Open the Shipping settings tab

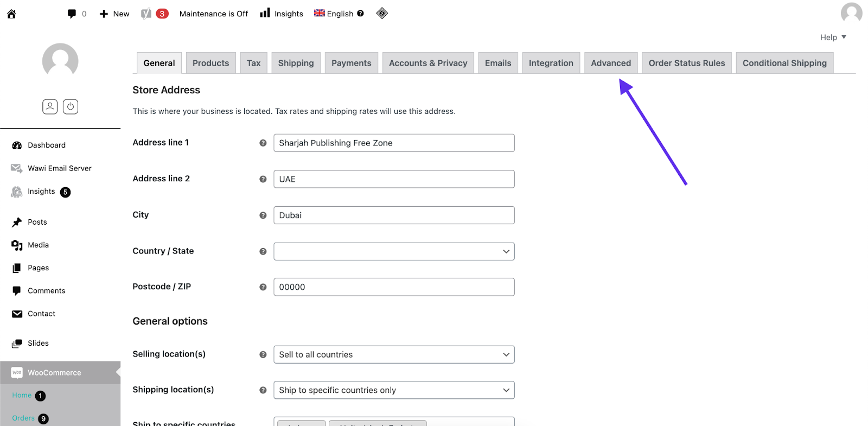(x=296, y=63)
